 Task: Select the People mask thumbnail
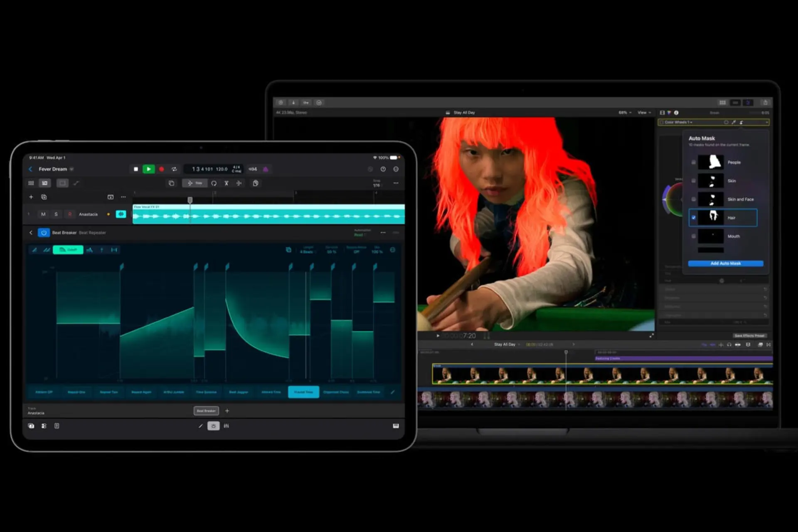coord(711,162)
